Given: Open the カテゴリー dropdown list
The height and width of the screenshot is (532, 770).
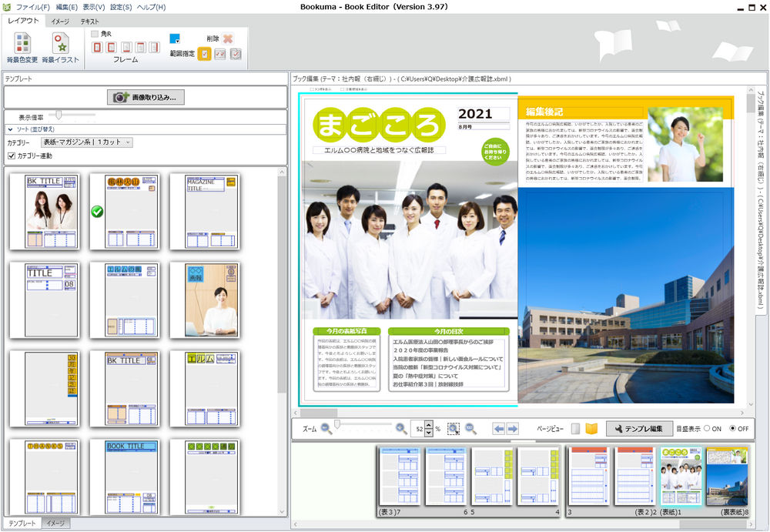Looking at the screenshot, I should (x=86, y=142).
